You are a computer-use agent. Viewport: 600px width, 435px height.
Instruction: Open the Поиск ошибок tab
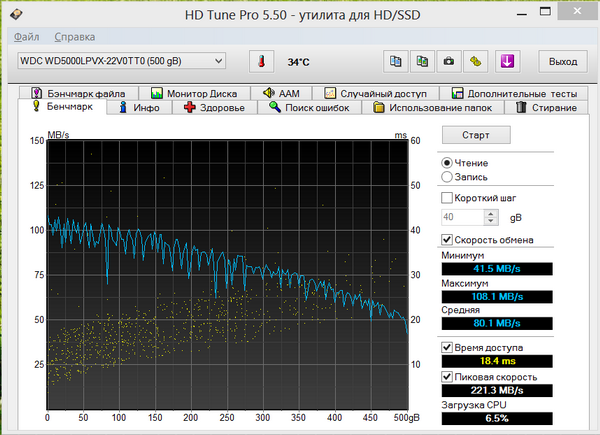309,107
